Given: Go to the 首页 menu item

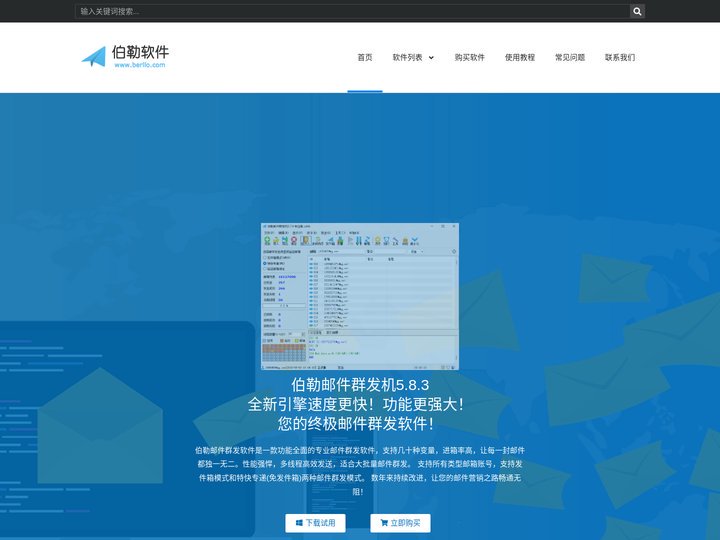Looking at the screenshot, I should point(365,57).
